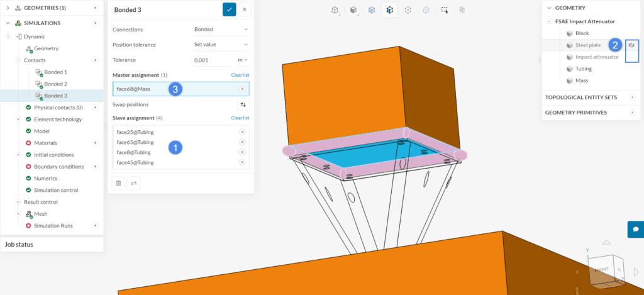644x295 pixels.
Task: Open the tolerance unit dropdown
Action: click(x=242, y=60)
